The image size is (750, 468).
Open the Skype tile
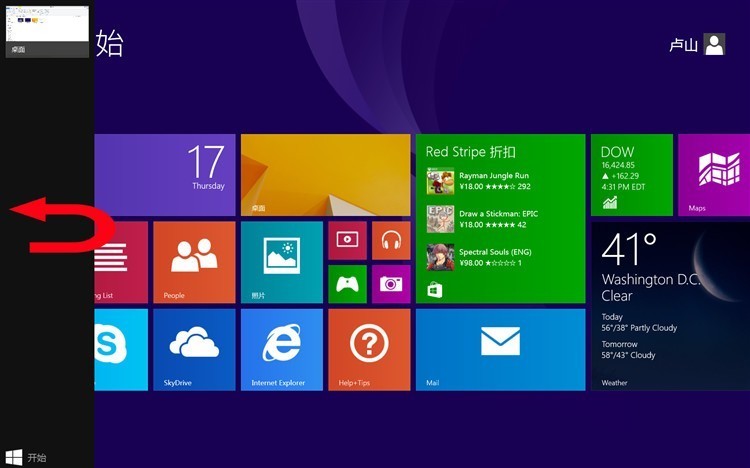[x=121, y=350]
